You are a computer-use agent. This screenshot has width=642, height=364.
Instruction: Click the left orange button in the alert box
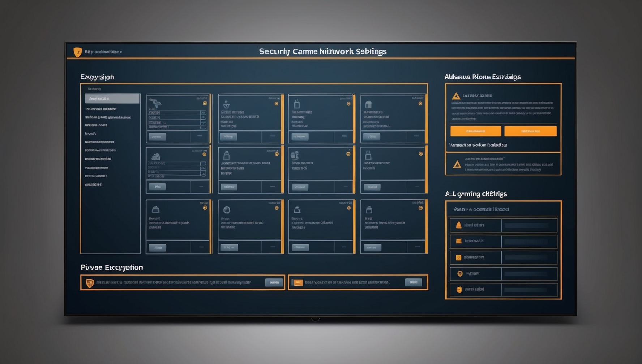[476, 131]
